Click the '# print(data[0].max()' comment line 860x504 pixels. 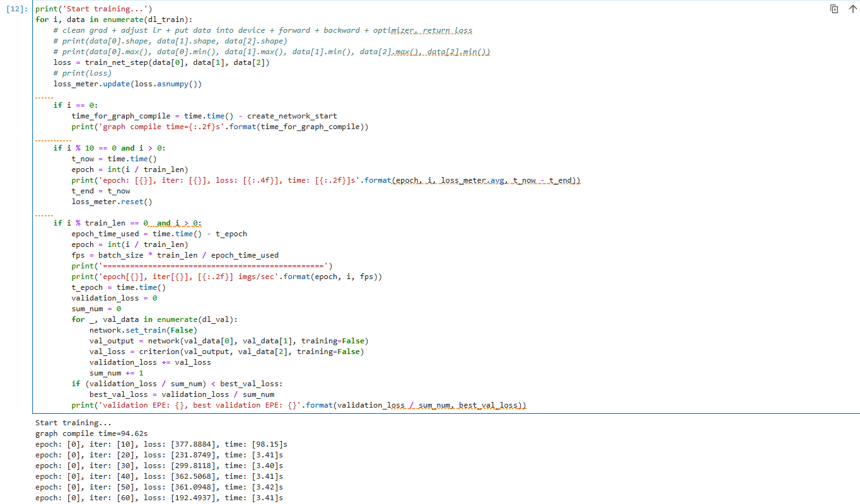(x=272, y=52)
